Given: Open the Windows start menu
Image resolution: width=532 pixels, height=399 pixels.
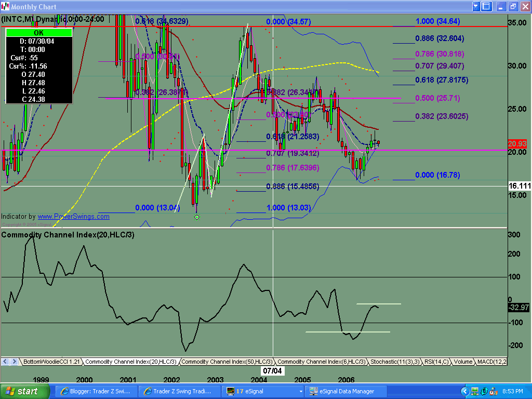Looking at the screenshot, I should (x=25, y=391).
